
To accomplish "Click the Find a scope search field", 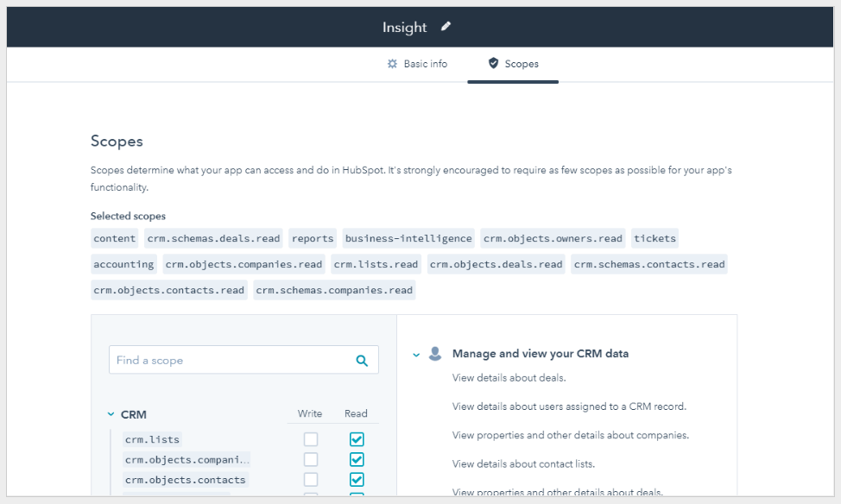I will 233,359.
